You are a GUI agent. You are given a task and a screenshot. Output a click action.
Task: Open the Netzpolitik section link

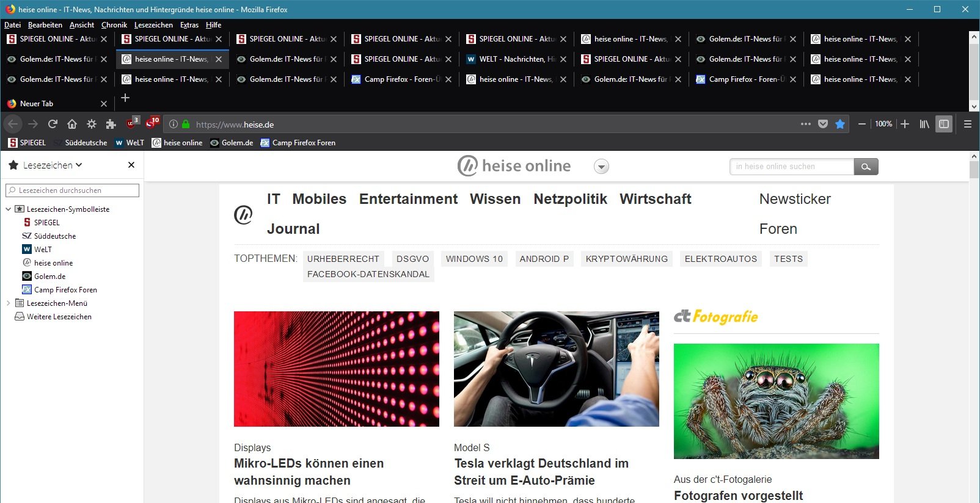570,199
